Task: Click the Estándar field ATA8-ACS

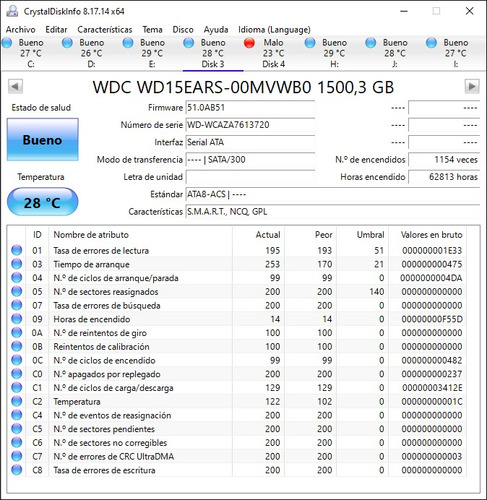Action: click(x=333, y=194)
